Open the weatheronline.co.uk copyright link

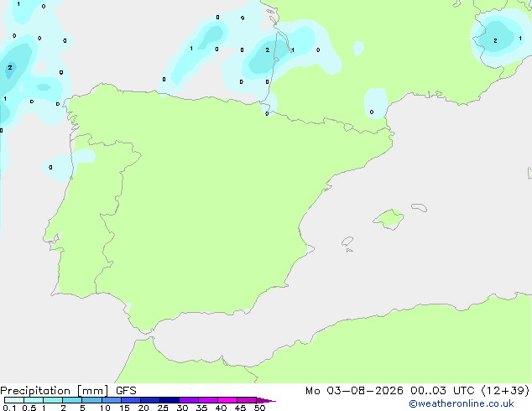tap(462, 403)
